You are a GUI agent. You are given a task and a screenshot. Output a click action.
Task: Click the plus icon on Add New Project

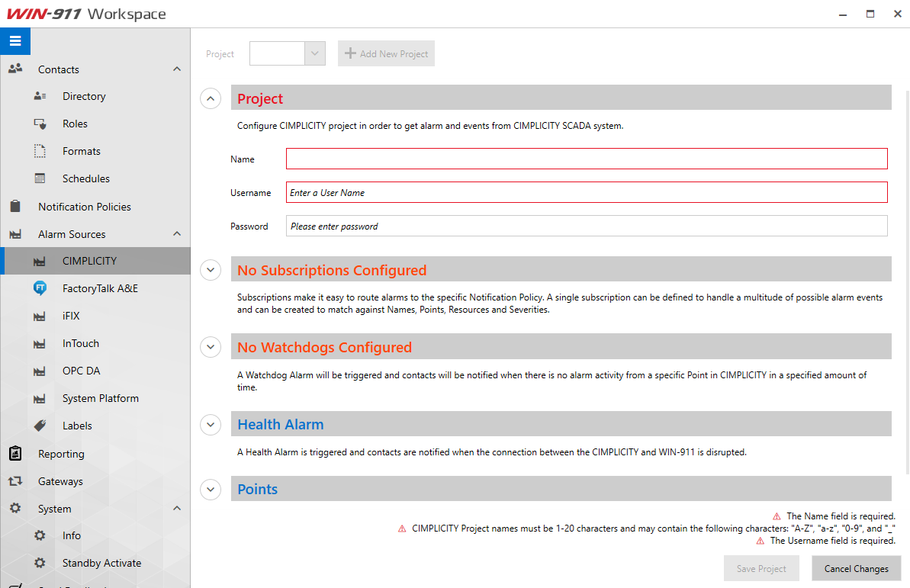tap(350, 53)
